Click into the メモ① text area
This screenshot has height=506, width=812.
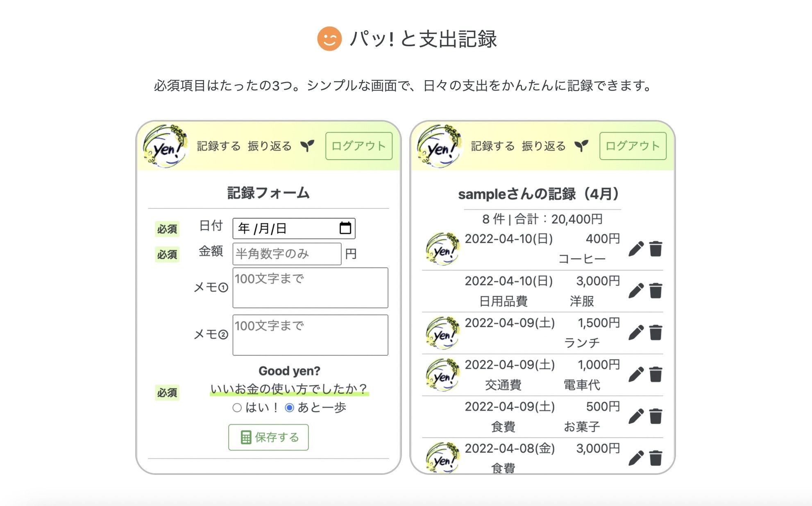point(310,288)
